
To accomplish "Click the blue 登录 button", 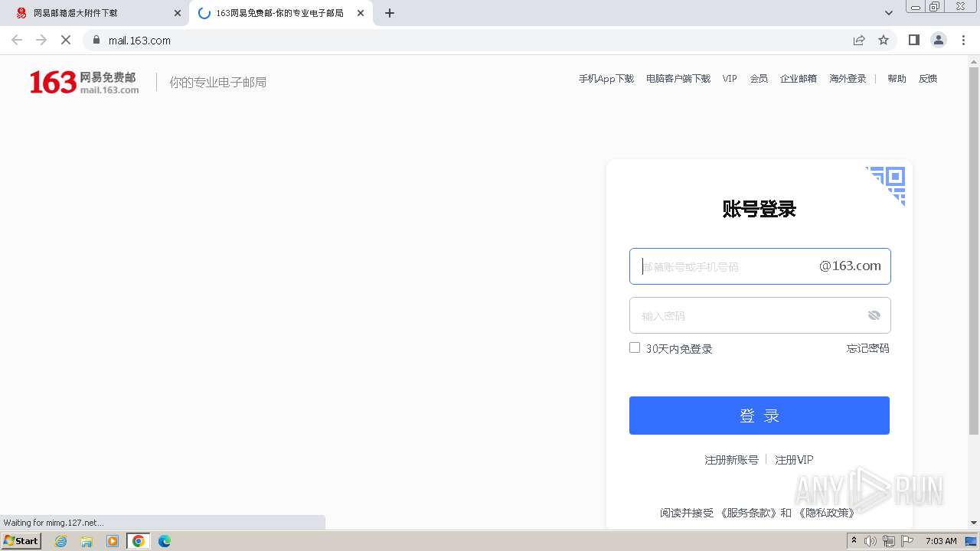I will click(759, 416).
